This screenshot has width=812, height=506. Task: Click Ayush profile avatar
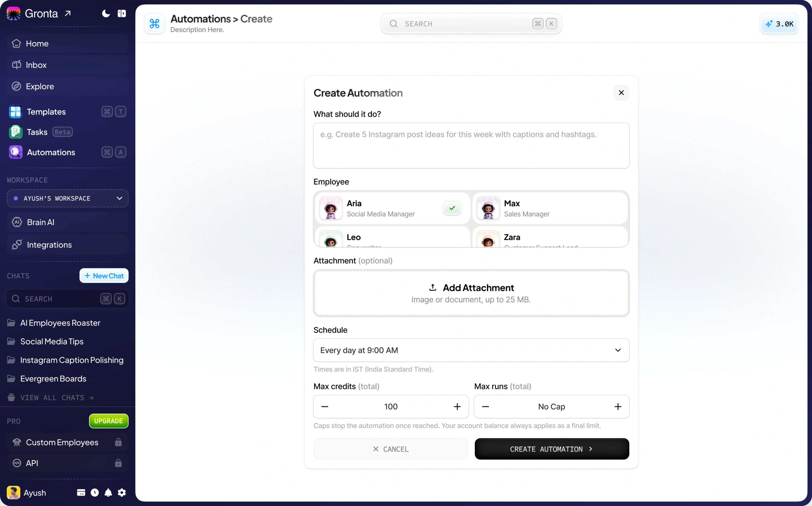14,493
